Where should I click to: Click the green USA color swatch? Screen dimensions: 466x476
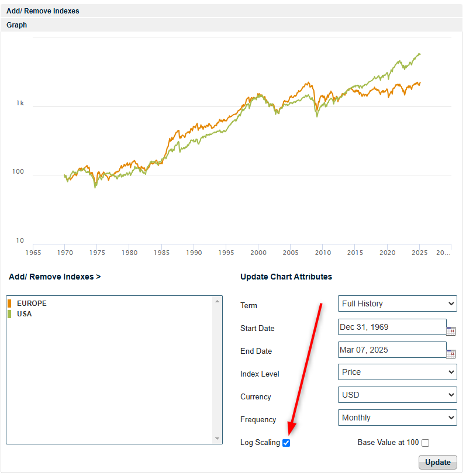tap(9, 314)
